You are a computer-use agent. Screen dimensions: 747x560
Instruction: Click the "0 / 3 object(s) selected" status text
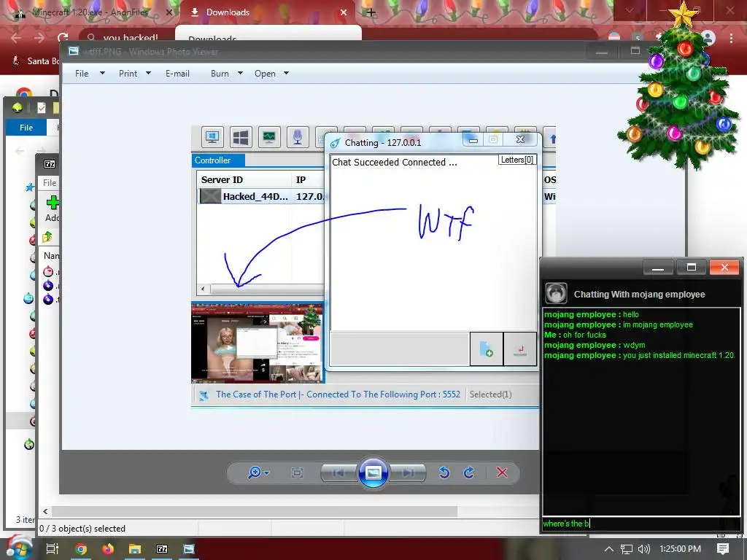click(x=82, y=529)
